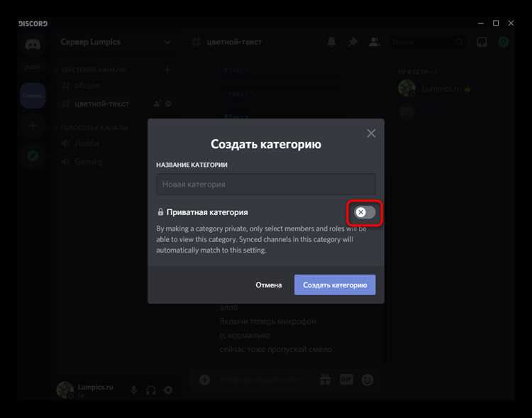Join the Gaming voice channel
The width and height of the screenshot is (532, 418).
(89, 162)
